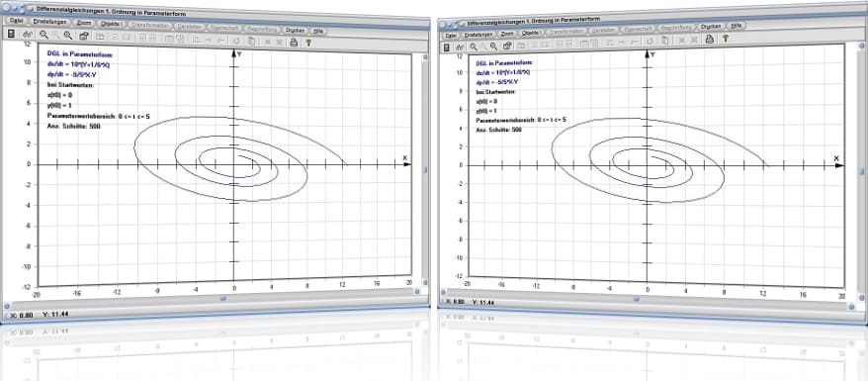Open the Eigenschaft menu in left window
Image resolution: width=868 pixels, height=381 pixels.
[224, 28]
